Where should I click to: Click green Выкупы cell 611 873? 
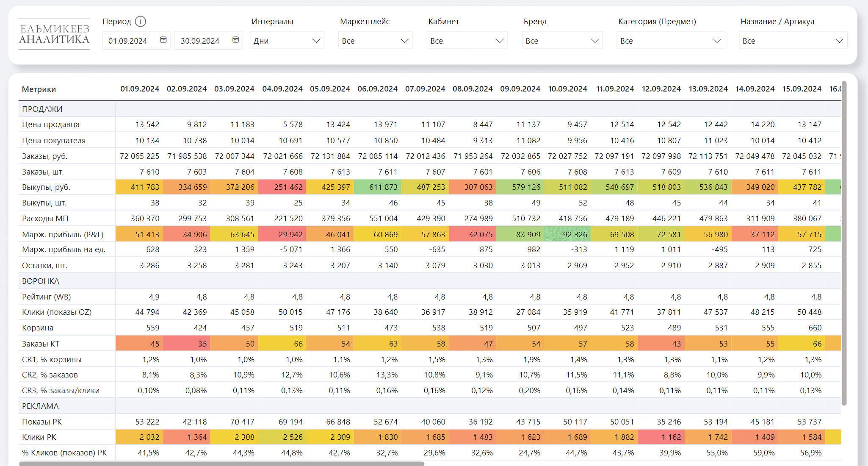(378, 187)
